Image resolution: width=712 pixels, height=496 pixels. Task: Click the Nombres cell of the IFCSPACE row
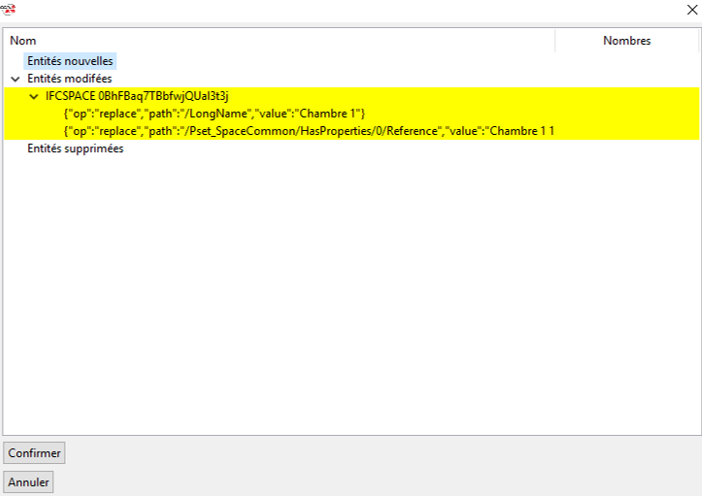pyautogui.click(x=627, y=96)
